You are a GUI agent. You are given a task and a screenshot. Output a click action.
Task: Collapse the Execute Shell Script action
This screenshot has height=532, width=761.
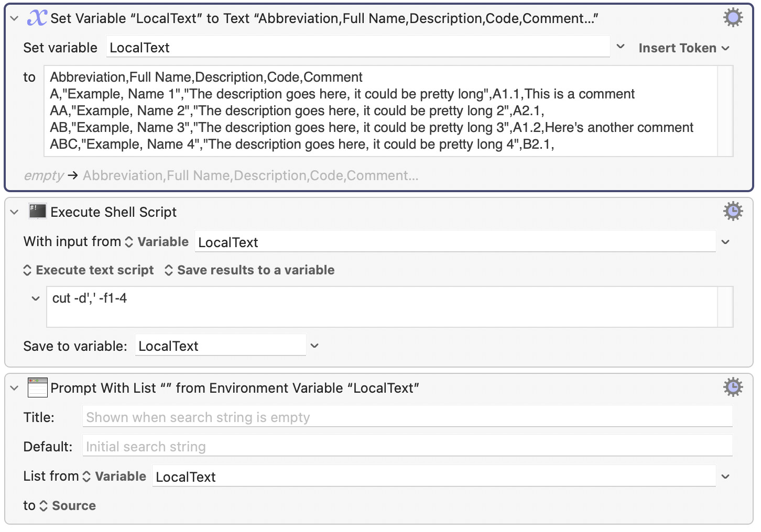coord(15,212)
